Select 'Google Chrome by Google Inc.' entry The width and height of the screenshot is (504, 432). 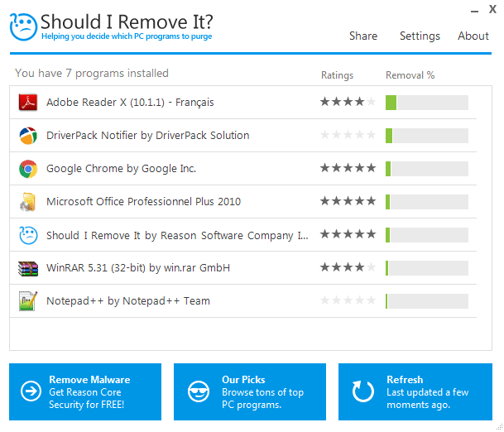[x=121, y=169]
